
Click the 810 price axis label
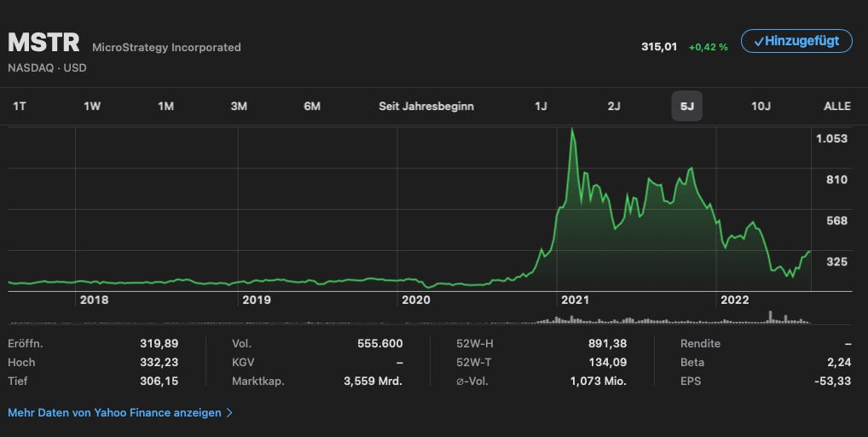[837, 179]
